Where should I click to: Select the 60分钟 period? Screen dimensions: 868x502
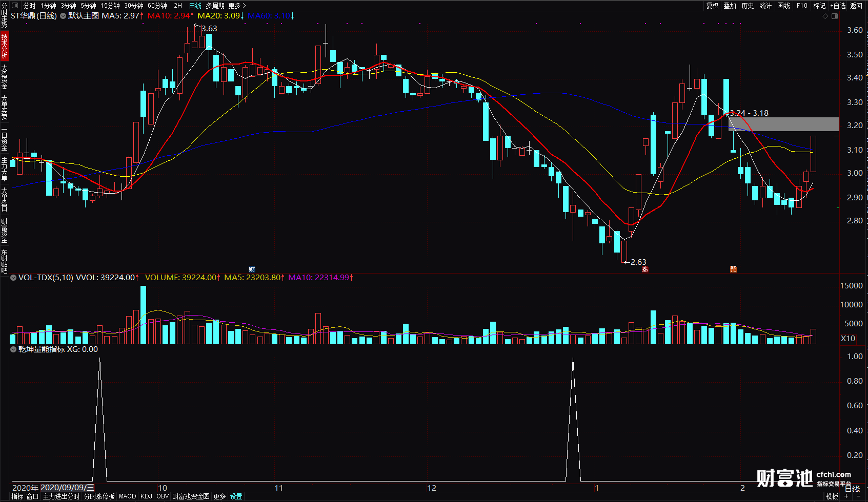point(157,6)
